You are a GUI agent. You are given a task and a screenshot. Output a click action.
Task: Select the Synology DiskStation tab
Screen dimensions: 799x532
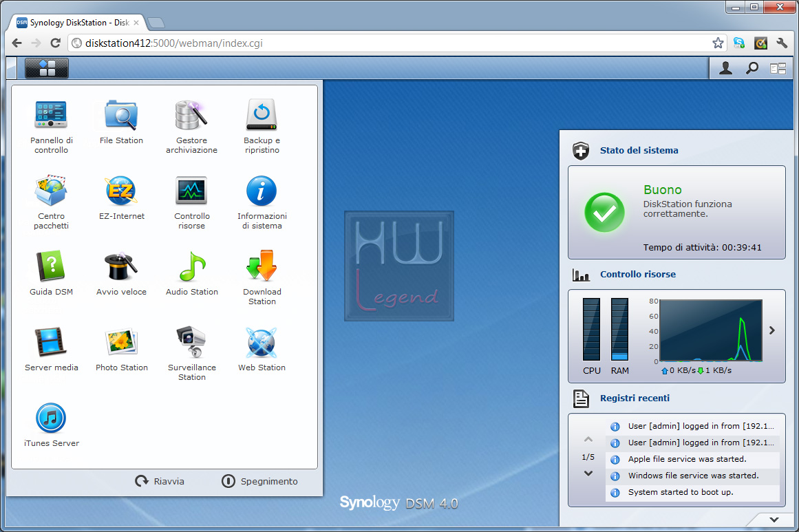78,23
